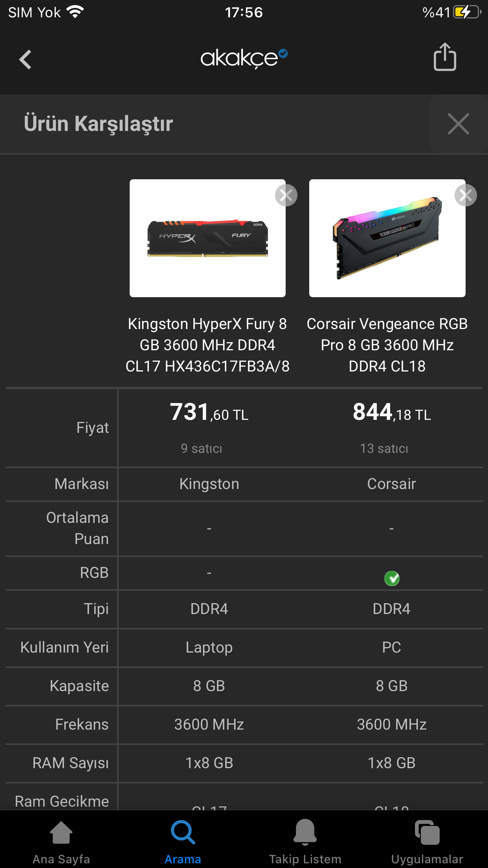
Task: View the 13 satıcı sellers list
Action: pyautogui.click(x=384, y=449)
